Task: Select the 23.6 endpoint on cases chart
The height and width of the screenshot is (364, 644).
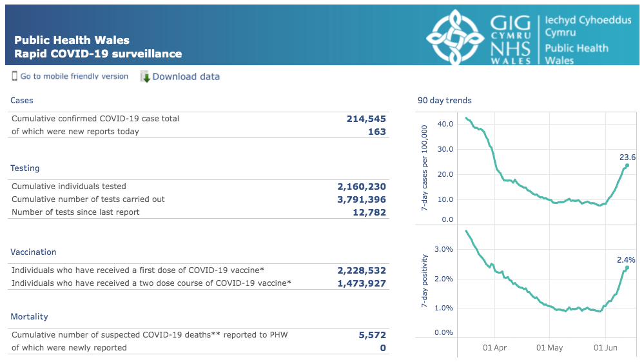Action: [x=627, y=165]
